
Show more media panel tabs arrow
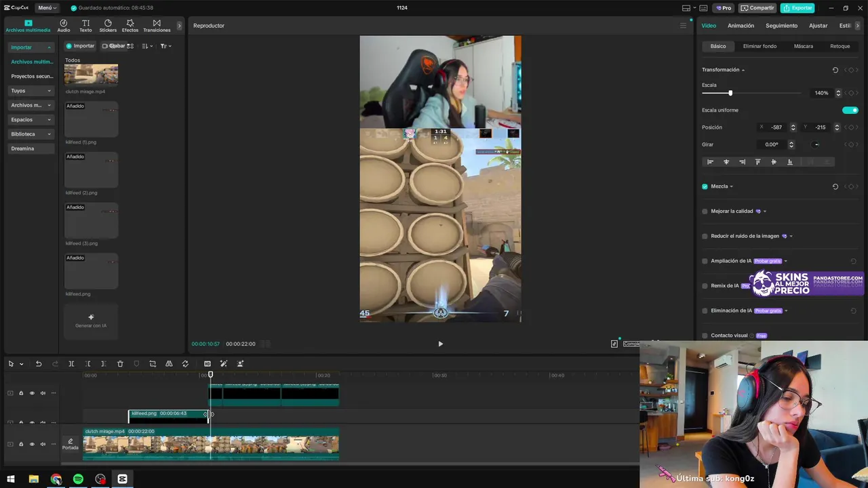pos(179,26)
